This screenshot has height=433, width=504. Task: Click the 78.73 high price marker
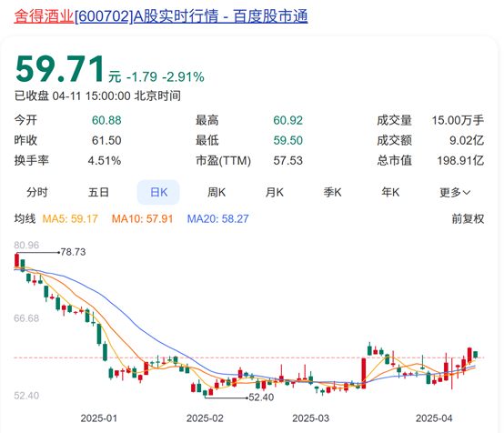(x=73, y=252)
